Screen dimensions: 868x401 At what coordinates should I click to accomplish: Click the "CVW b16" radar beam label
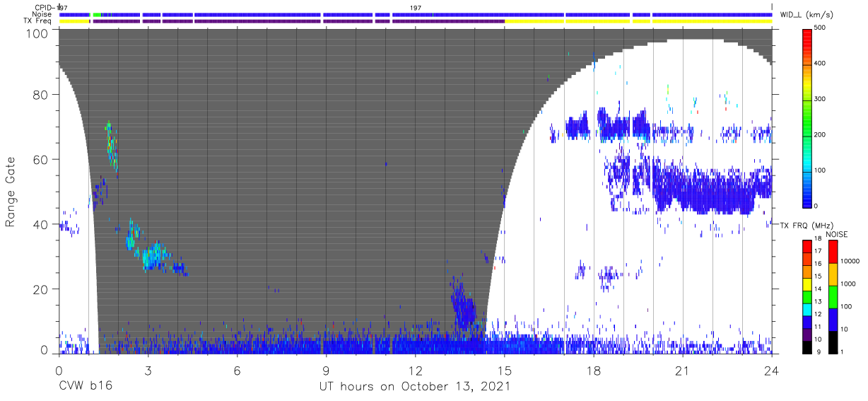(86, 386)
